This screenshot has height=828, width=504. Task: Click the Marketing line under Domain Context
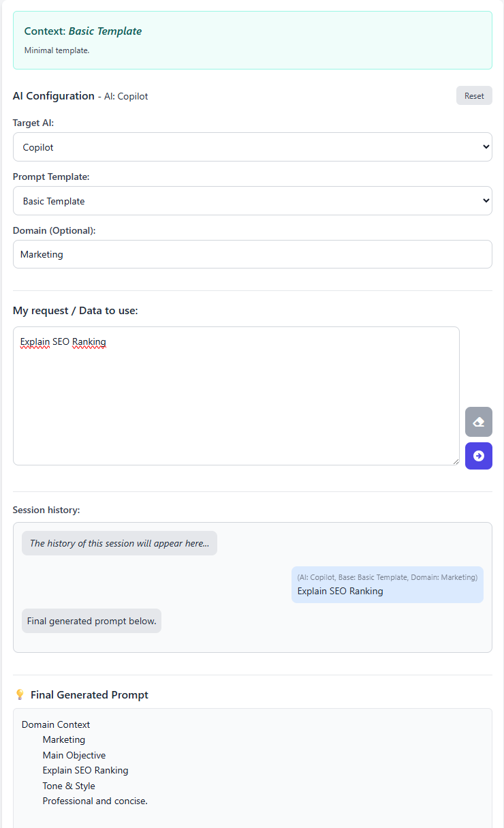[x=63, y=739]
